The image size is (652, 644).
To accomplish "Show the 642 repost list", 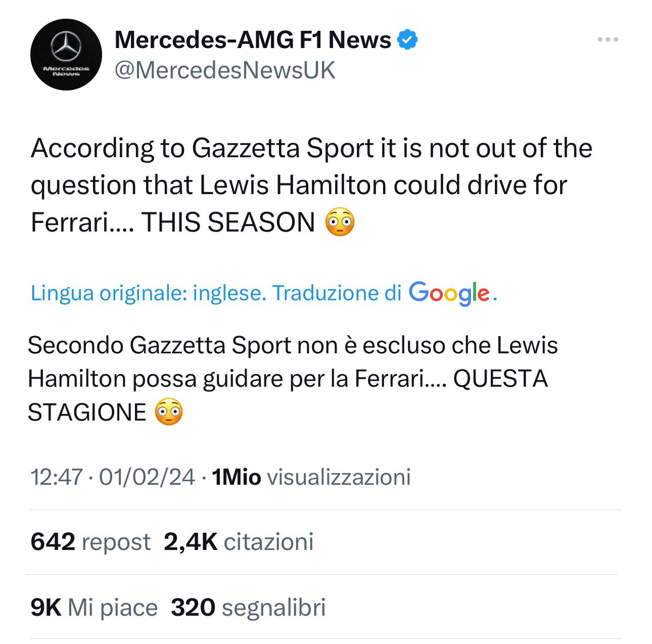I will click(90, 542).
